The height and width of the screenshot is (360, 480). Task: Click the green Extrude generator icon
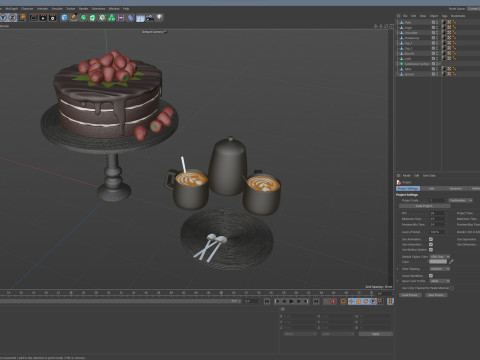[93, 17]
